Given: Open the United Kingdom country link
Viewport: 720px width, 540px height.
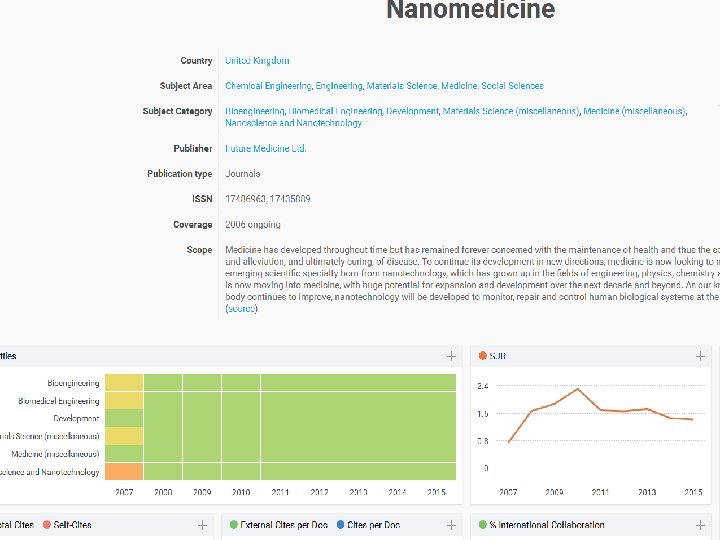Looking at the screenshot, I should pos(257,61).
